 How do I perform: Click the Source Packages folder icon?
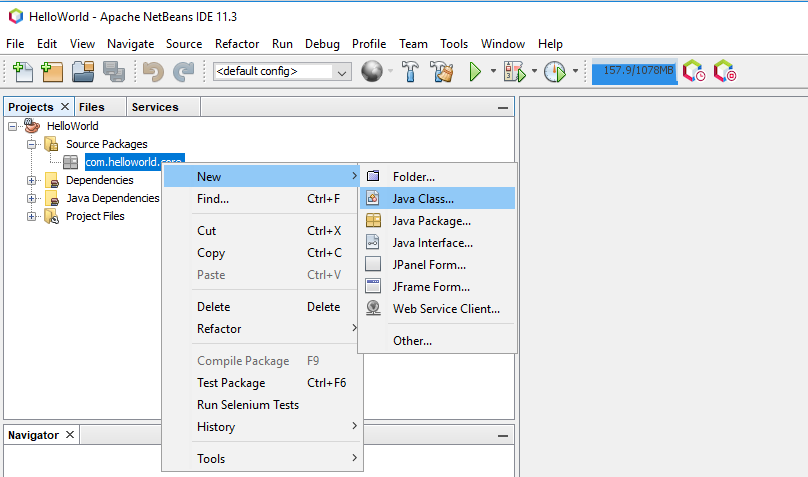point(51,144)
